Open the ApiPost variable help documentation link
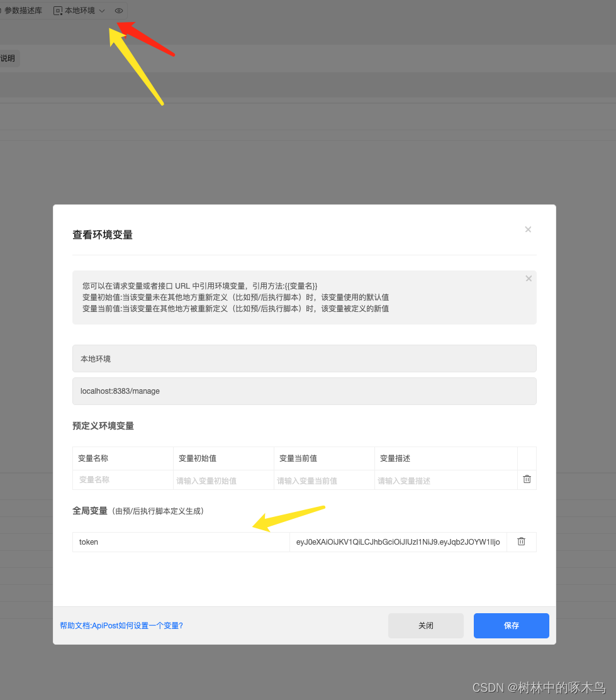 122,625
